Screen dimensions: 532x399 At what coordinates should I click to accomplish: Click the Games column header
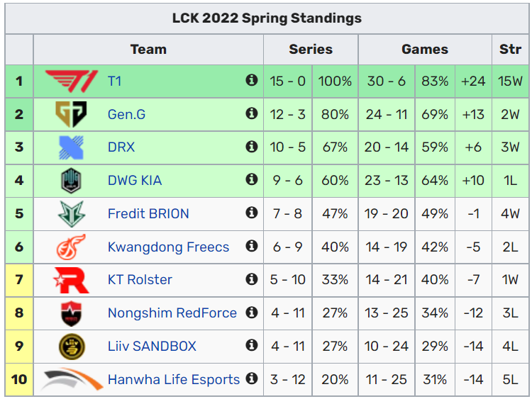pos(425,50)
